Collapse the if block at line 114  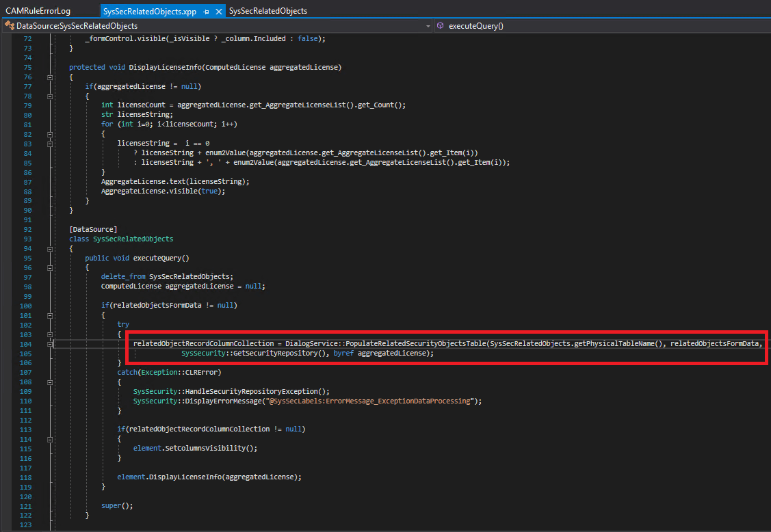pyautogui.click(x=50, y=440)
